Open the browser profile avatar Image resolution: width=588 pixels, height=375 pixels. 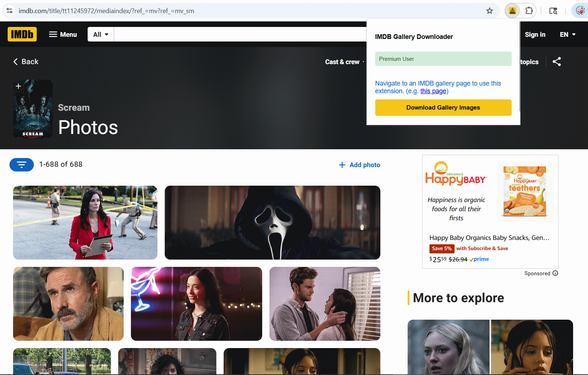click(580, 11)
